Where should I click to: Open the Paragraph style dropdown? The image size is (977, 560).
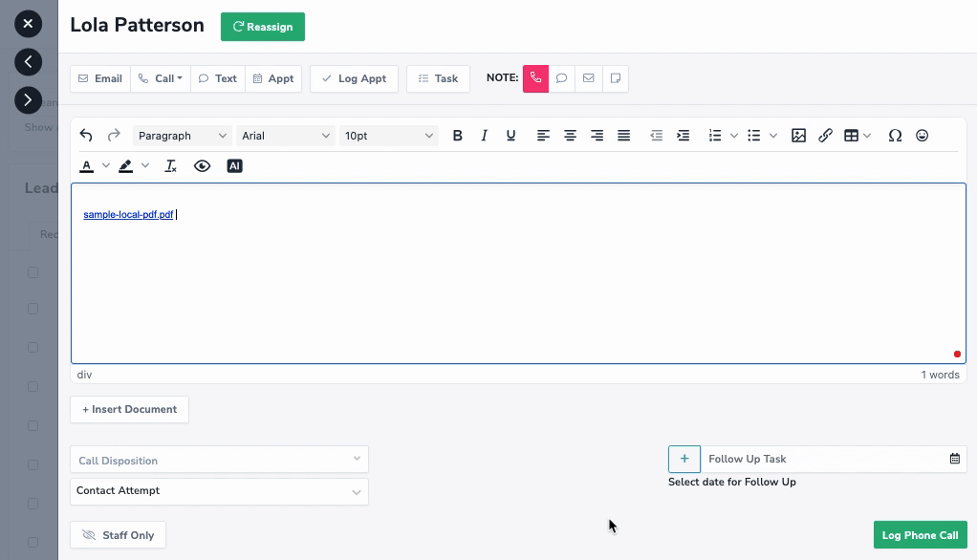[x=182, y=136]
